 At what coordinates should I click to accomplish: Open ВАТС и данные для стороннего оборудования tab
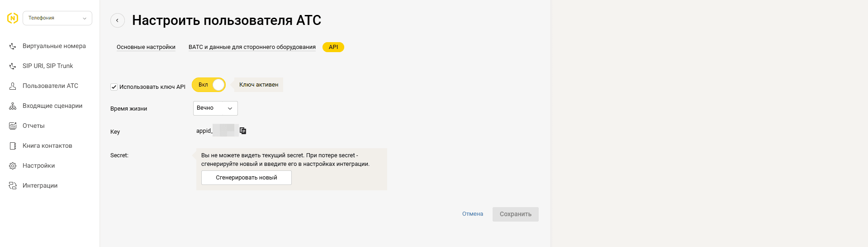(252, 47)
